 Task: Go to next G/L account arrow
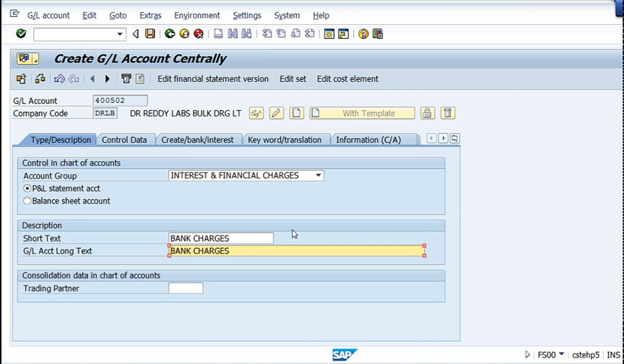pos(107,79)
